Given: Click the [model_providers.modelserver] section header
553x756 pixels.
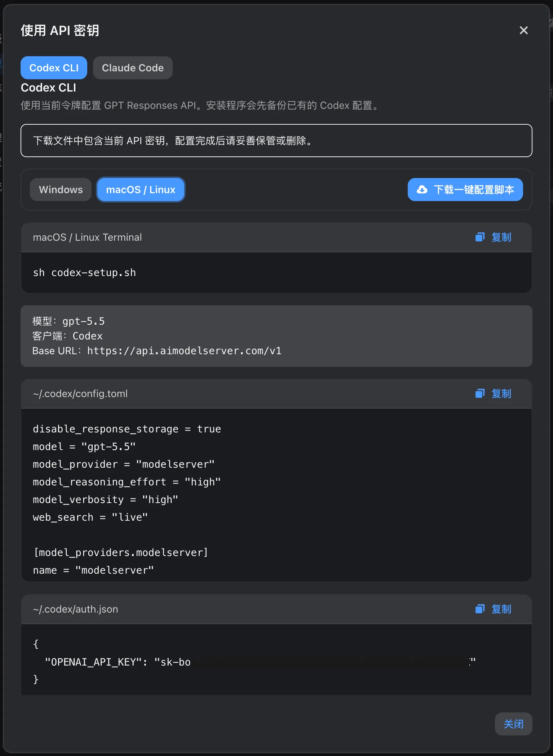Looking at the screenshot, I should click(x=121, y=552).
